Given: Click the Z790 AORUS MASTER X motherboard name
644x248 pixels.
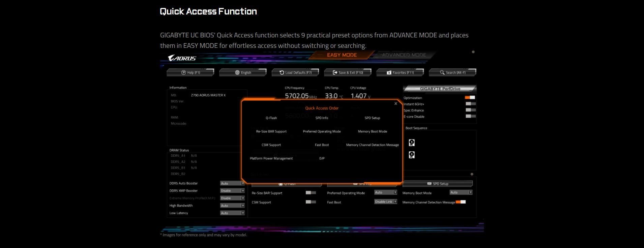Looking at the screenshot, I should pyautogui.click(x=208, y=95).
